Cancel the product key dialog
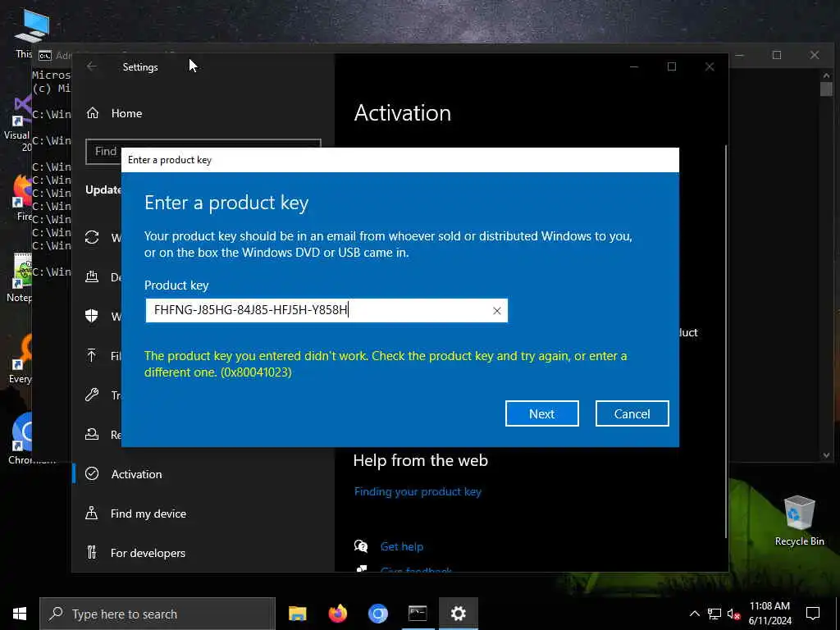The image size is (840, 630). click(632, 413)
